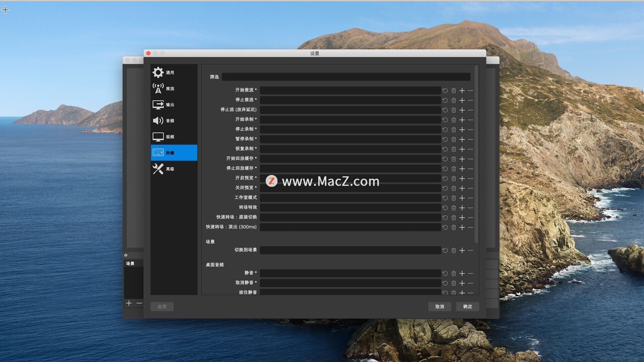The height and width of the screenshot is (362, 644).
Task: Click the 应用 apply button
Action: pyautogui.click(x=162, y=307)
